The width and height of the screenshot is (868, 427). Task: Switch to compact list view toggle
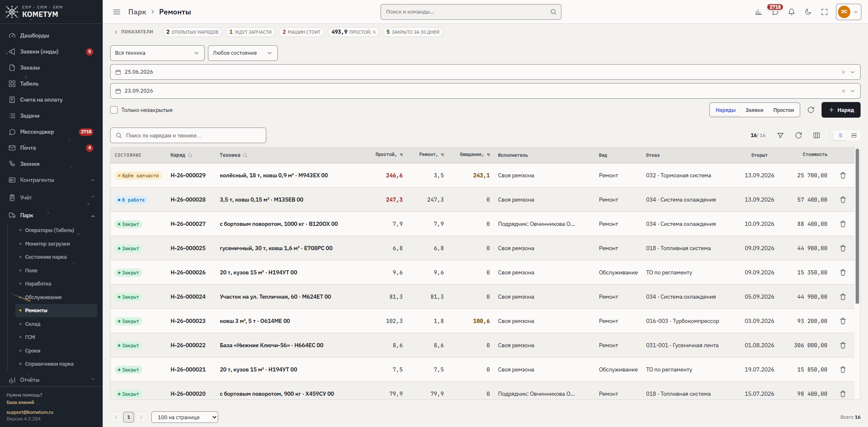point(840,135)
